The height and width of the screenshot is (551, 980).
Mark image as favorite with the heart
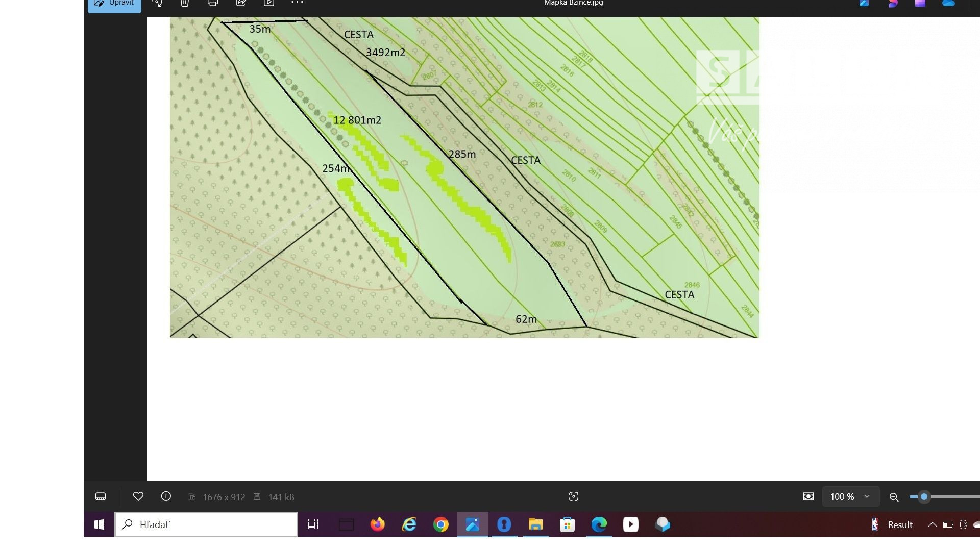(x=138, y=496)
